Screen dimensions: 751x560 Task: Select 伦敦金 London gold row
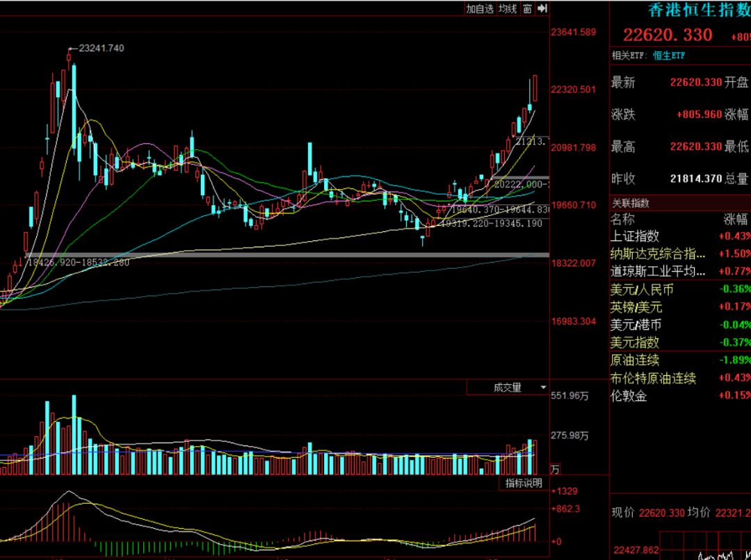point(629,396)
